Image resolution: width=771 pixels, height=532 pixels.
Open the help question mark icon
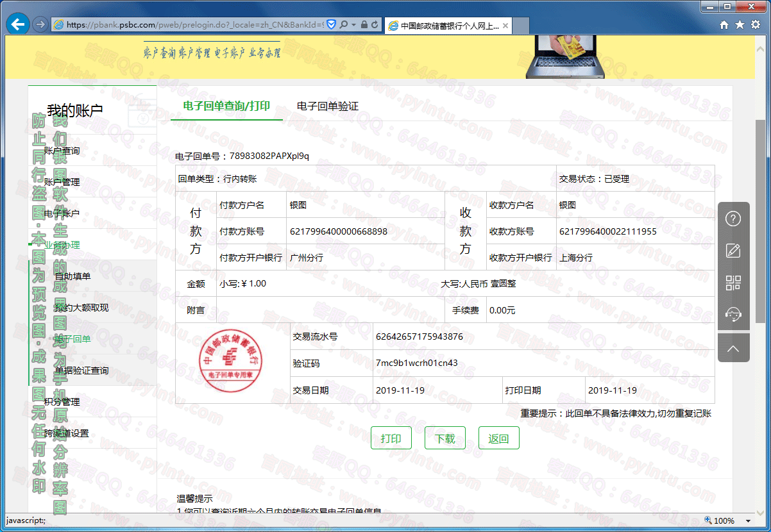click(733, 219)
